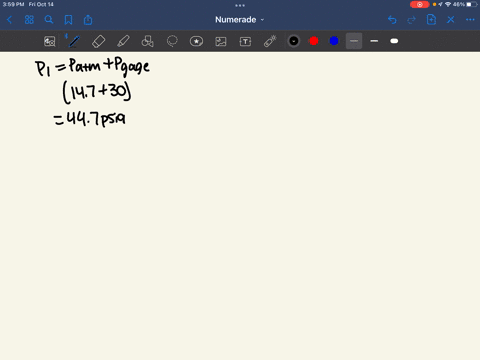This screenshot has height=360, width=480.
Task: Select the zoom window tool
Action: 50,41
